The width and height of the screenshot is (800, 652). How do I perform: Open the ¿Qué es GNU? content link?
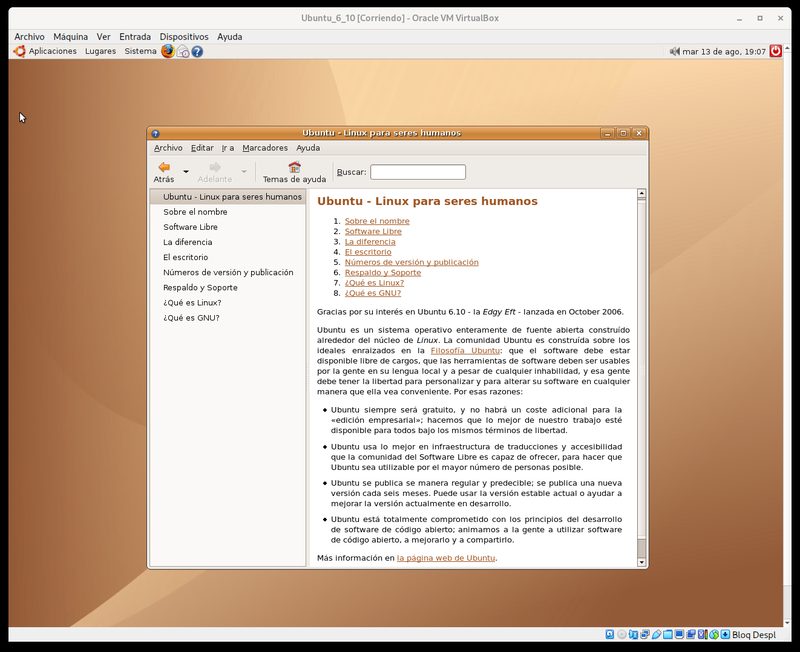pos(372,293)
